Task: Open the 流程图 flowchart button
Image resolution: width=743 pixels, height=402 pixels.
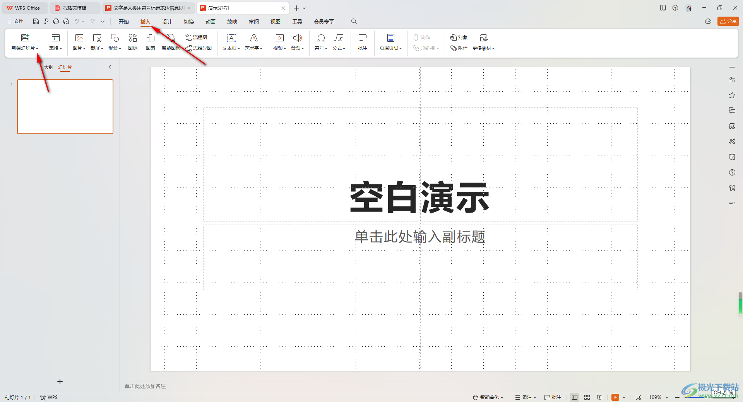Action: 197,37
